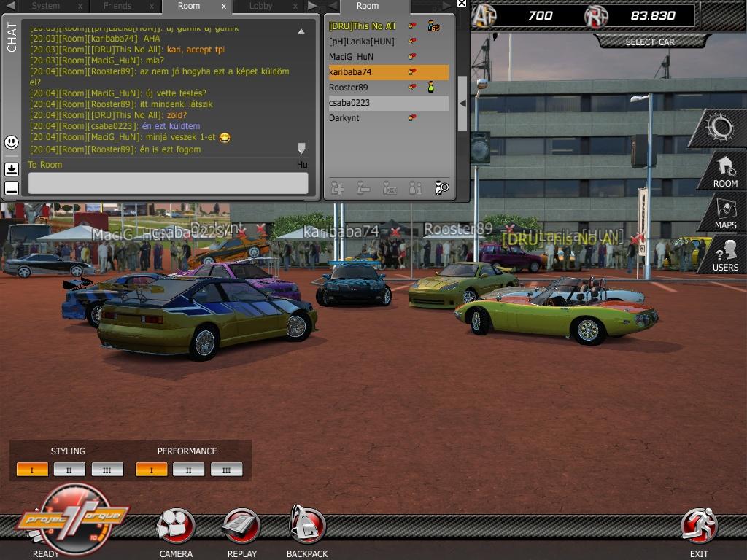The height and width of the screenshot is (560, 747).
Task: Click the chat download/save log icon
Action: click(12, 169)
